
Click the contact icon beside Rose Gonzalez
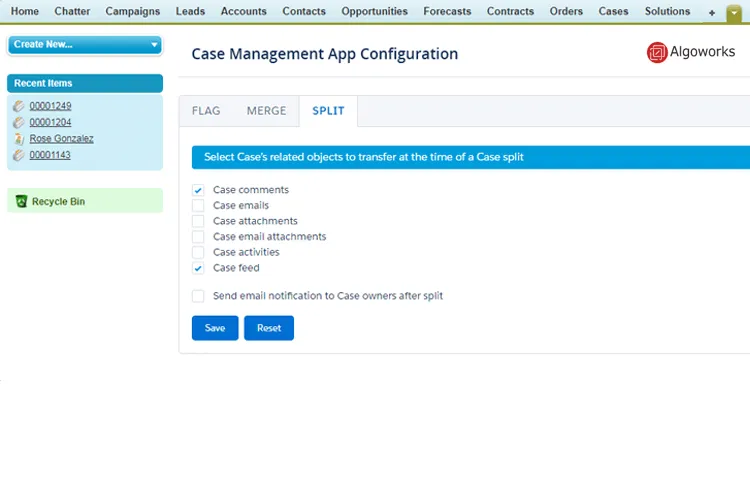(x=19, y=139)
